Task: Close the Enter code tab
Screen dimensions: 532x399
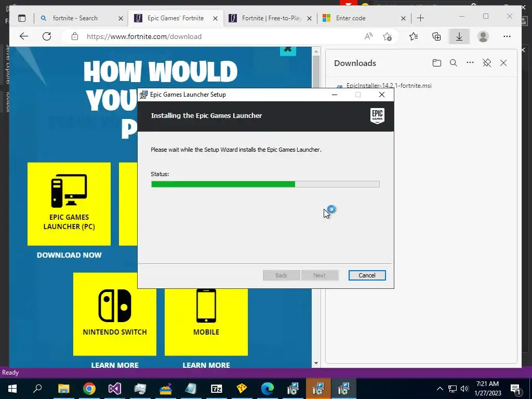Action: pyautogui.click(x=403, y=18)
